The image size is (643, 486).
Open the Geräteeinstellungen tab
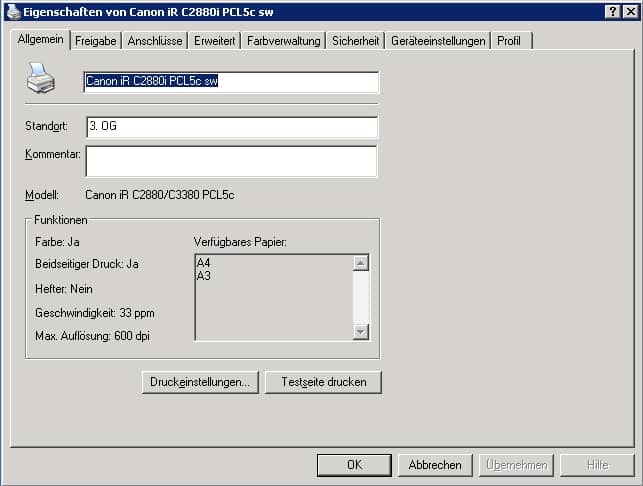pyautogui.click(x=438, y=41)
